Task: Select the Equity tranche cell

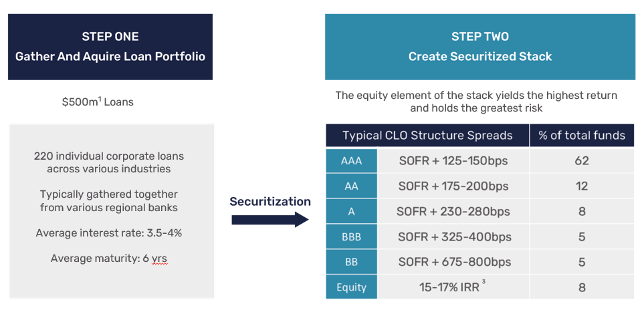Action: 351,287
